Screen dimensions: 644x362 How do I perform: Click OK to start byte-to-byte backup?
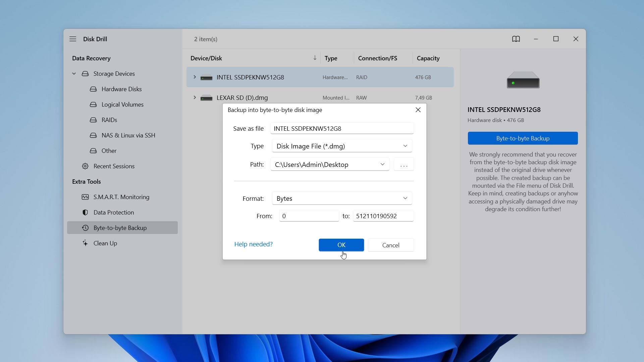(341, 244)
